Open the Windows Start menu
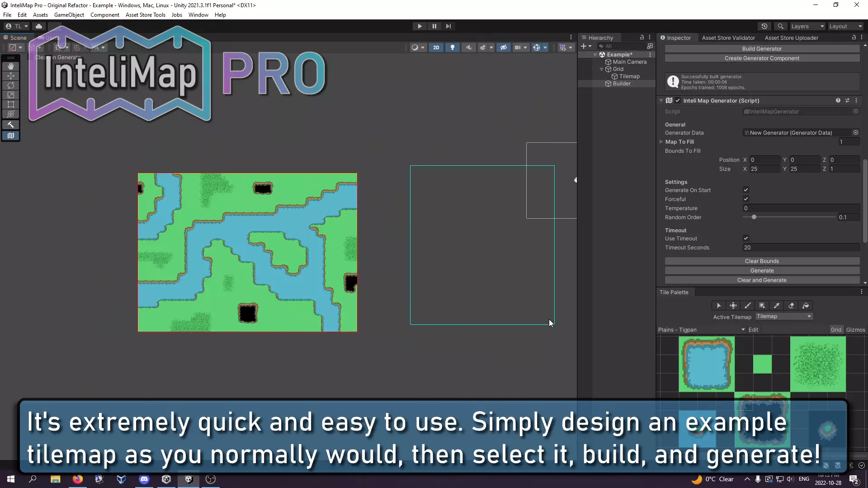 pyautogui.click(x=11, y=479)
